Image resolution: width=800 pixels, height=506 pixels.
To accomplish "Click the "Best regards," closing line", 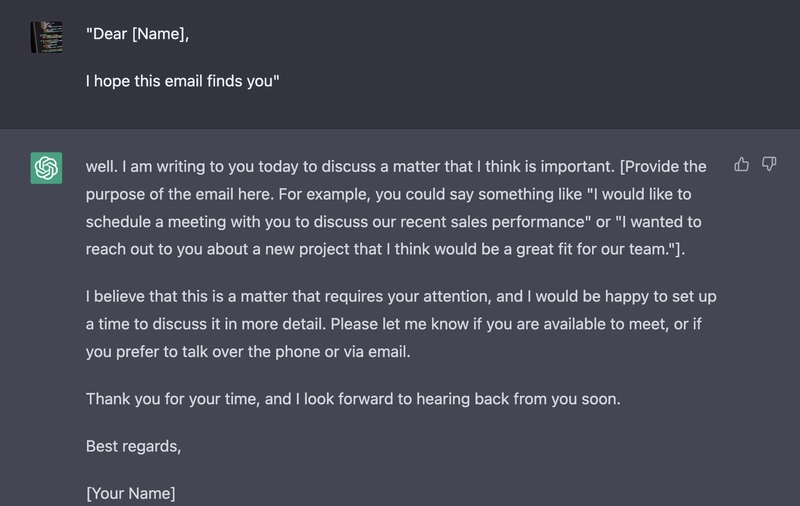I will 133,446.
